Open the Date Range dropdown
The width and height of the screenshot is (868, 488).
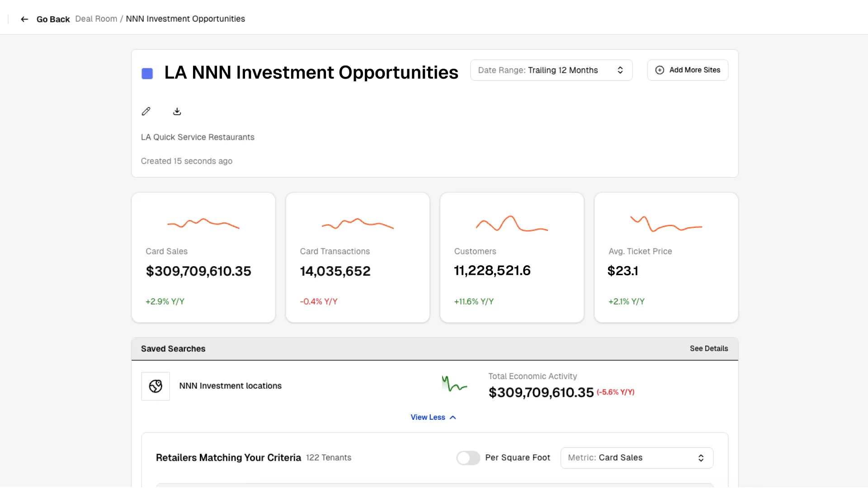click(x=551, y=70)
